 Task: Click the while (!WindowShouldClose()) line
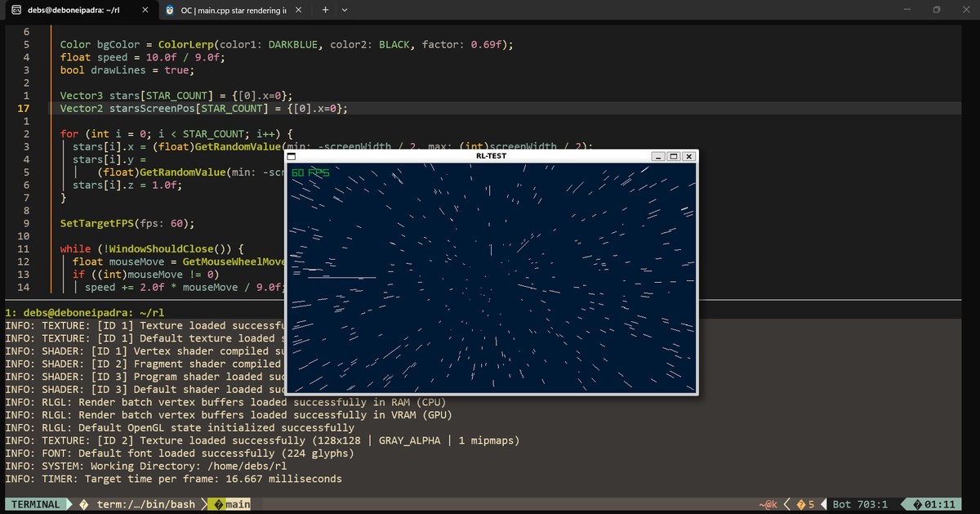(151, 248)
